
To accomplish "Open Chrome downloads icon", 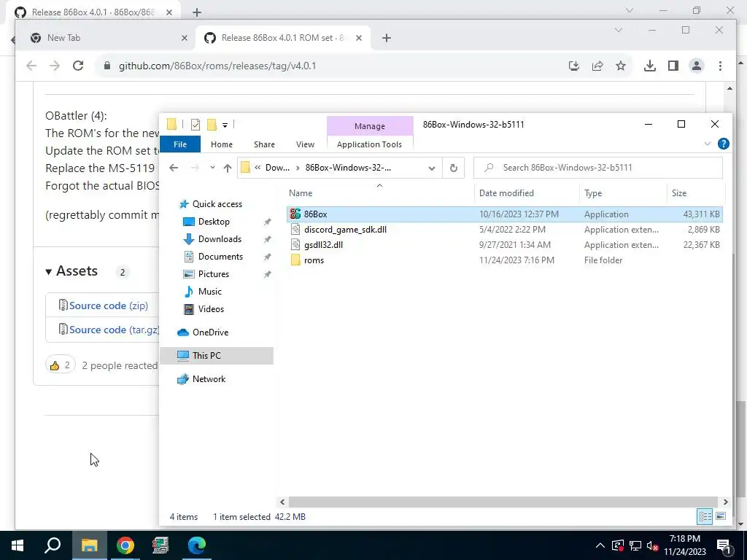I will pos(649,66).
